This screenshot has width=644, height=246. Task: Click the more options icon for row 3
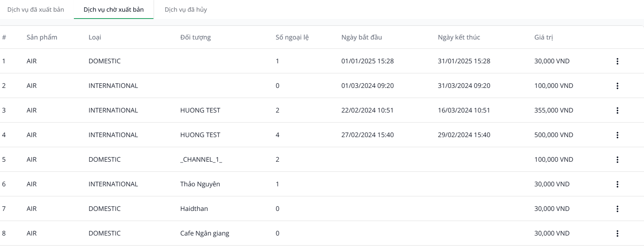[617, 110]
